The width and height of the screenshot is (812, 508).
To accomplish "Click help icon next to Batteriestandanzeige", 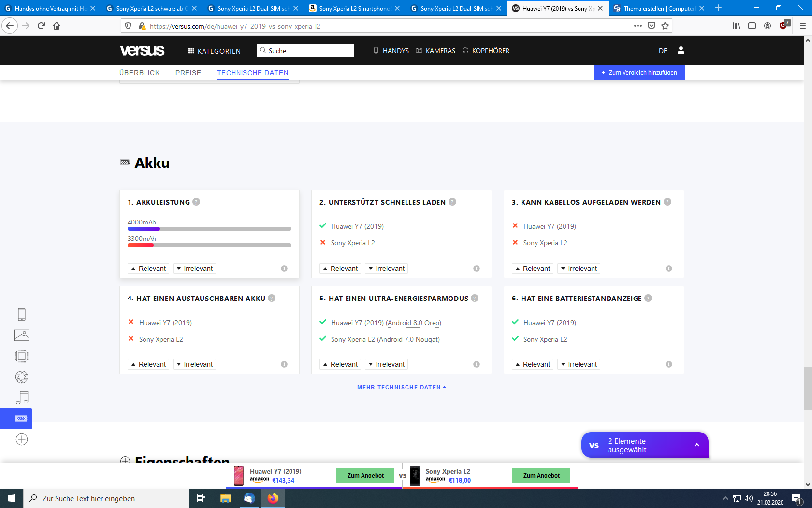I will 648,298.
